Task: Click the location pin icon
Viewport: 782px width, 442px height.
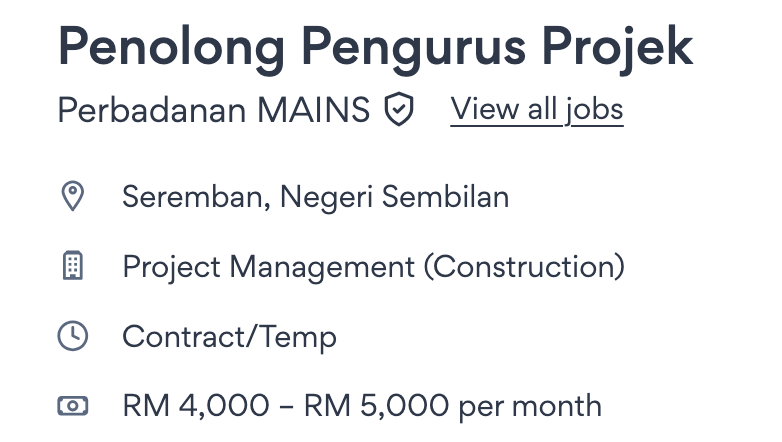Action: pyautogui.click(x=73, y=196)
